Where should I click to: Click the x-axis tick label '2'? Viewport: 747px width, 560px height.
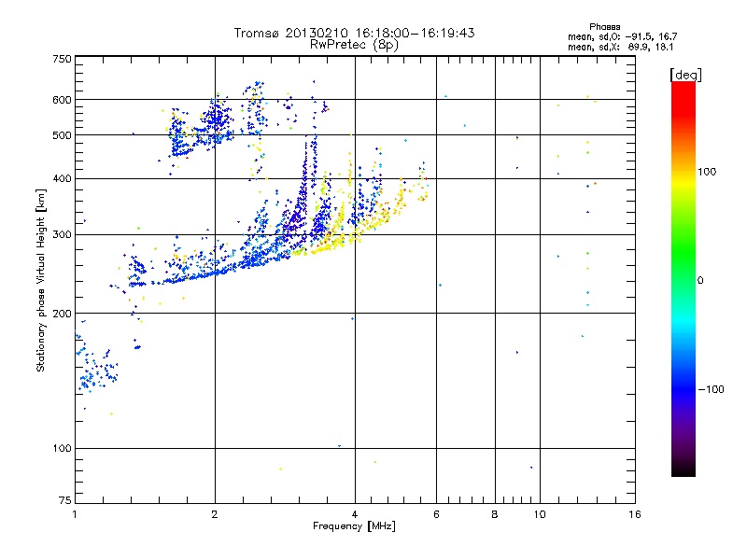pyautogui.click(x=215, y=514)
